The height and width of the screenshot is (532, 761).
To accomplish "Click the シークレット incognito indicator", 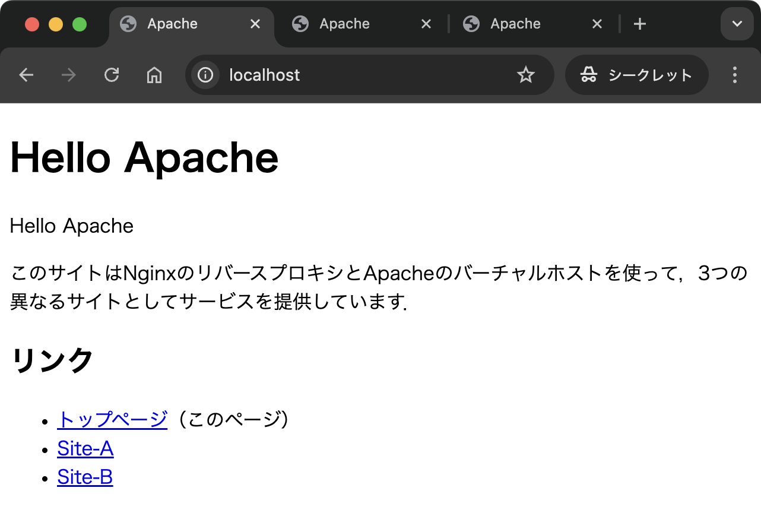I will [x=636, y=75].
